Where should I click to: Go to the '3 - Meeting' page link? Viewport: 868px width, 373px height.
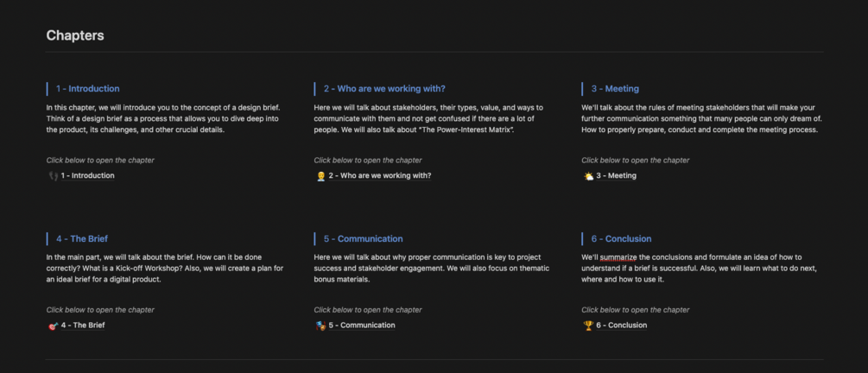616,176
